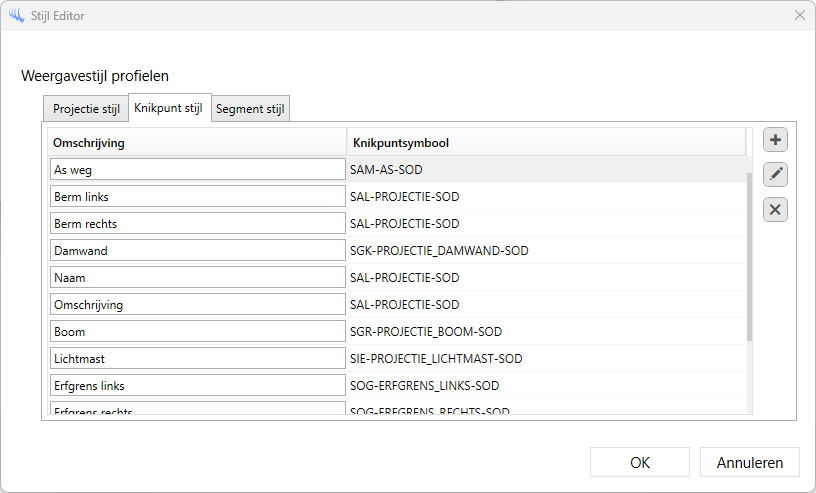Click the plus icon to add row
This screenshot has width=816, height=493.
(x=775, y=140)
